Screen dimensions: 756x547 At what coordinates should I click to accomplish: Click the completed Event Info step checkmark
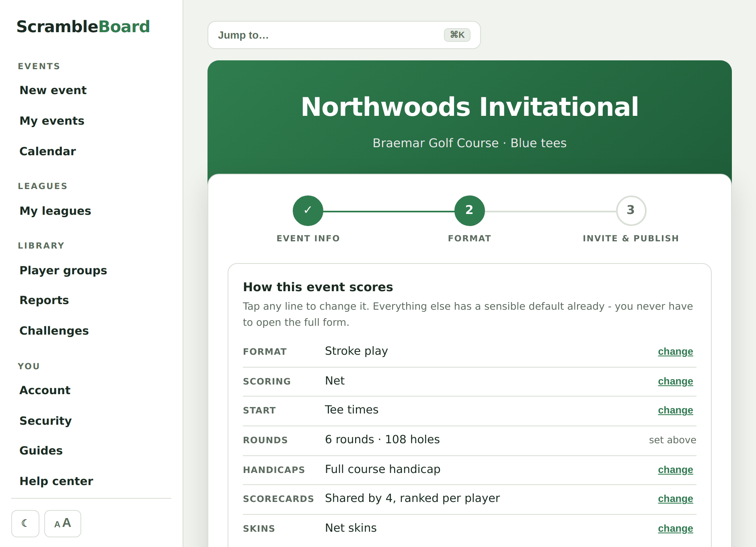pos(308,210)
